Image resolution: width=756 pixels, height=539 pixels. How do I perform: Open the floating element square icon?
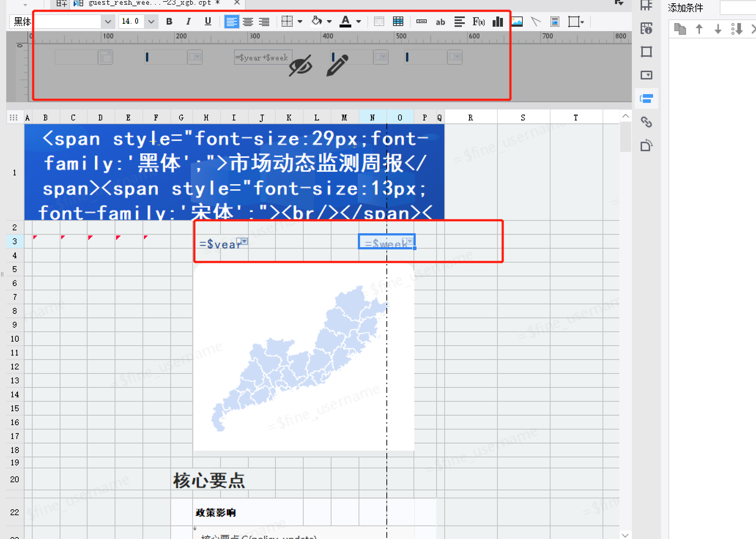646,52
